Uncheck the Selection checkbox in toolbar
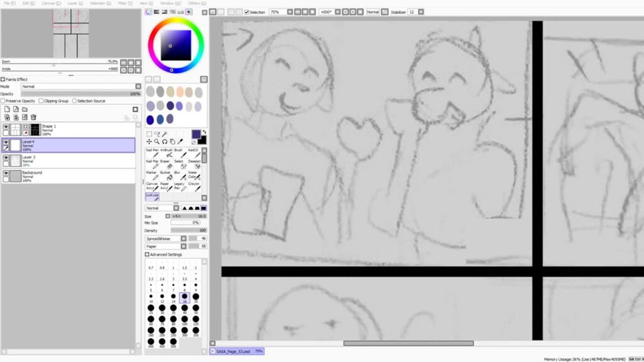This screenshot has height=362, width=644. (x=247, y=12)
